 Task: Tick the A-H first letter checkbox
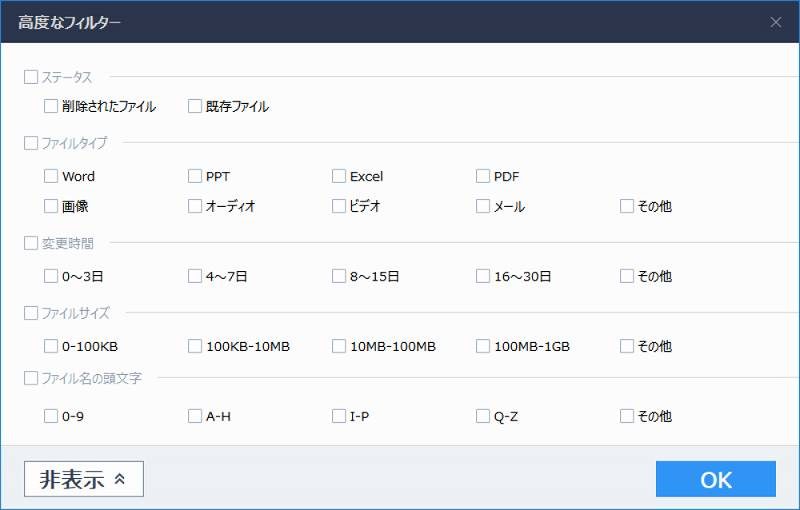(x=195, y=416)
